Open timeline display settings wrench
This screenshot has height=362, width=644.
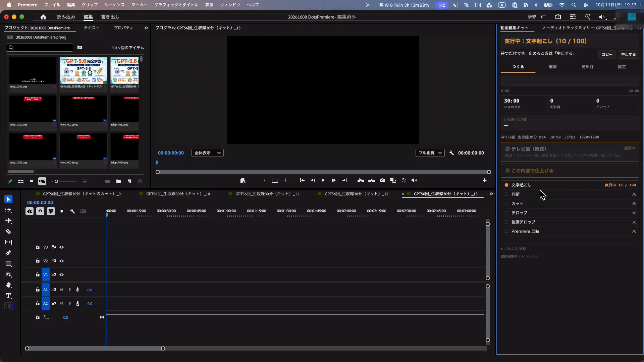click(x=72, y=211)
